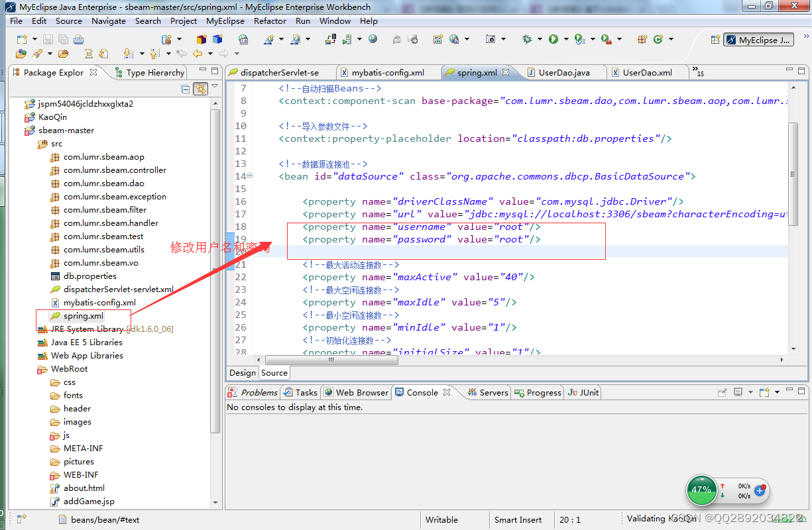812x530 pixels.
Task: Switch to the Design tab
Action: [243, 373]
